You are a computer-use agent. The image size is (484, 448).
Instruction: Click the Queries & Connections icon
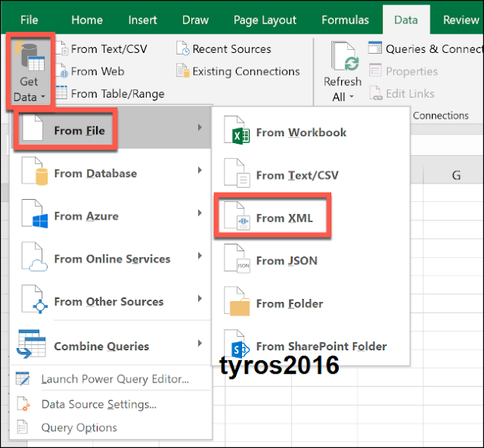click(x=375, y=48)
